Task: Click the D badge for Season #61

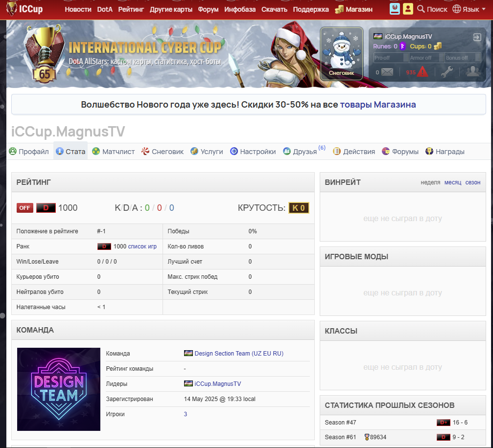Action: (444, 437)
